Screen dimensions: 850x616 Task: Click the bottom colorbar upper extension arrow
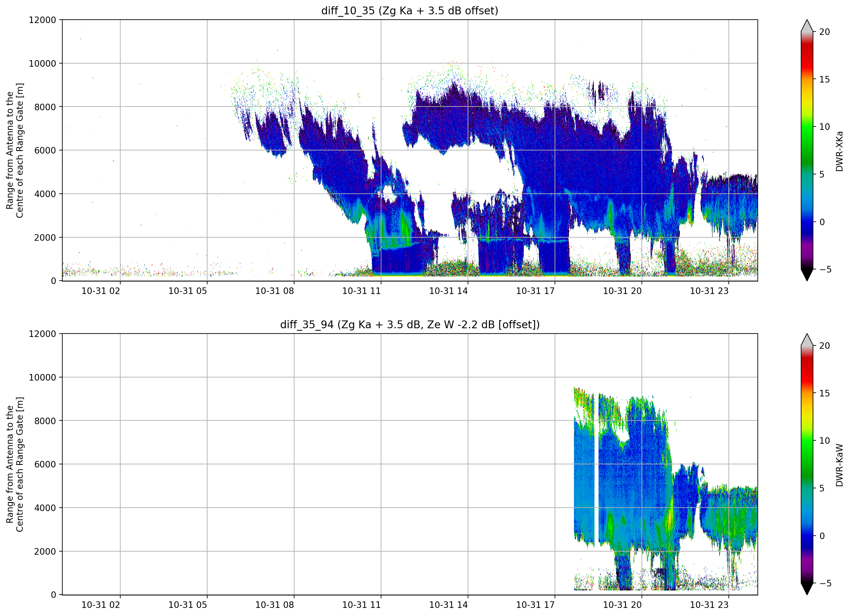[806, 340]
